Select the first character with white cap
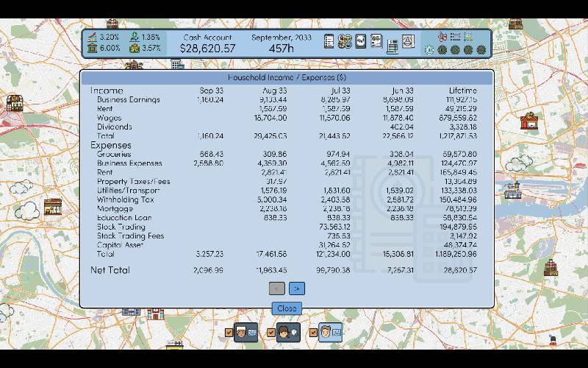588x368 pixels. (x=245, y=333)
